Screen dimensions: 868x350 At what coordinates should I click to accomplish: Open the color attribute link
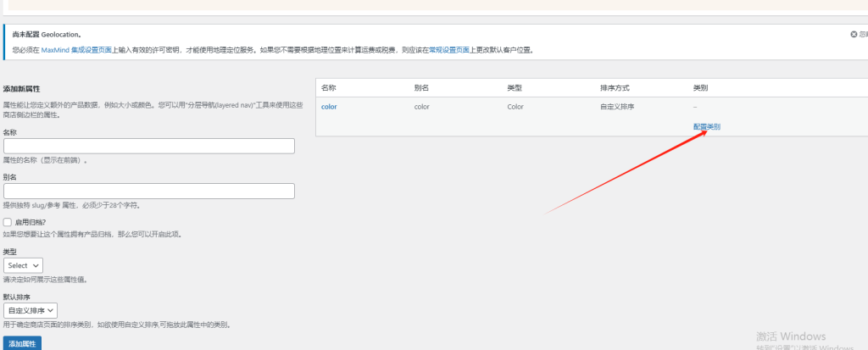329,107
